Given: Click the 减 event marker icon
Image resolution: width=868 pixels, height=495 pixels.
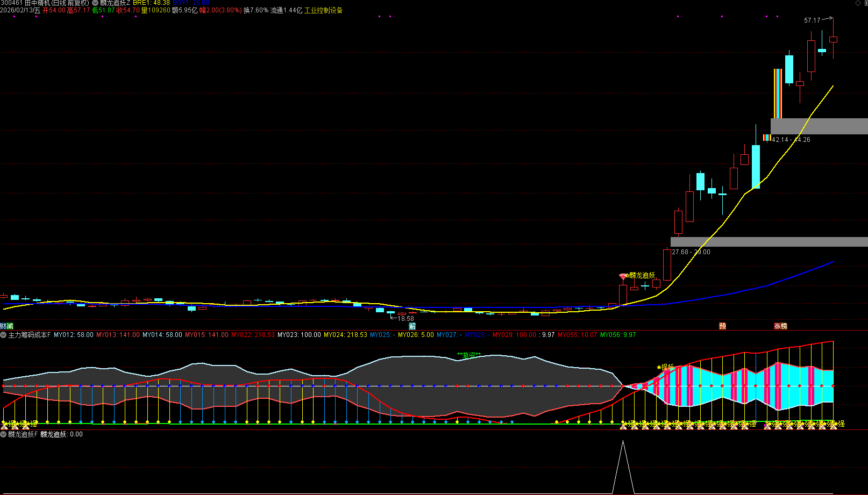Looking at the screenshot, I should pyautogui.click(x=10, y=326).
